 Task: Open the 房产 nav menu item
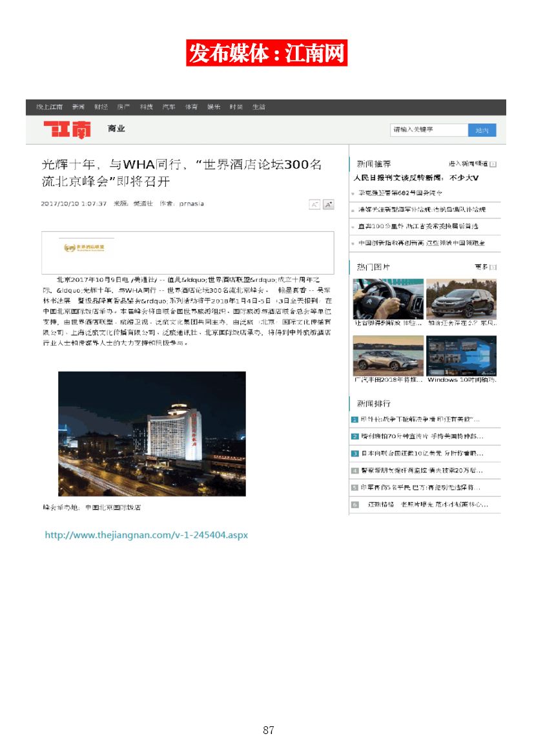point(124,107)
